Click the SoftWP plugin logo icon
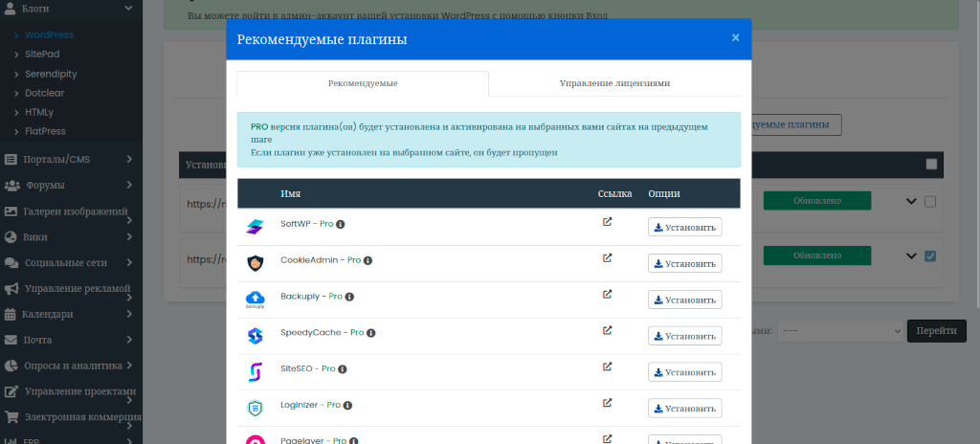Image resolution: width=980 pixels, height=444 pixels. [x=255, y=227]
